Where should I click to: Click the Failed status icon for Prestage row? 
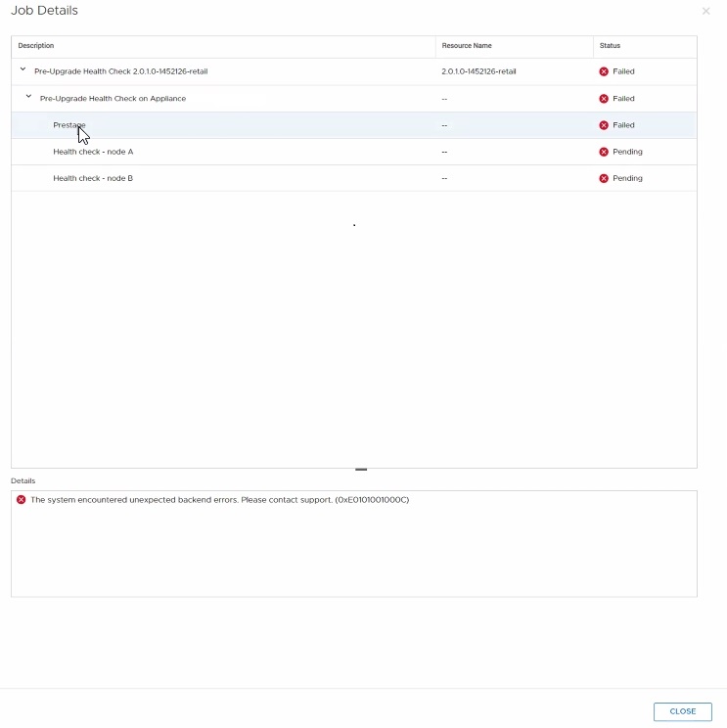tap(604, 125)
